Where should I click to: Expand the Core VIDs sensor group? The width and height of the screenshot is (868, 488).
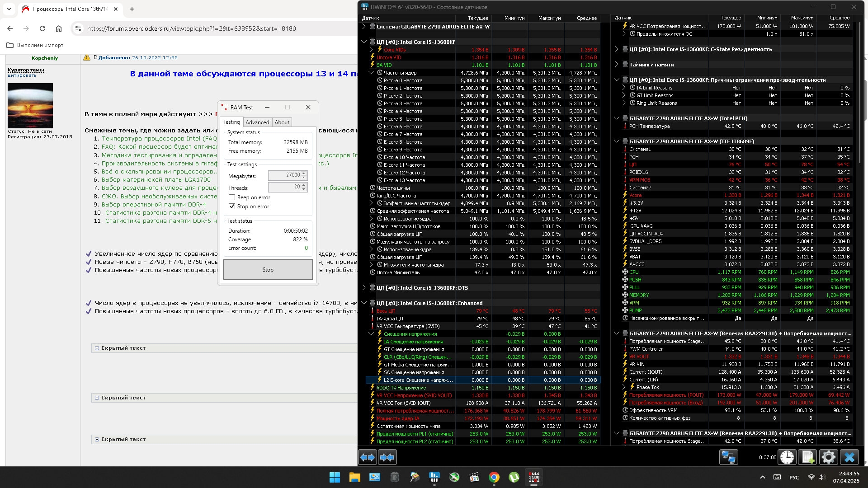coord(371,50)
